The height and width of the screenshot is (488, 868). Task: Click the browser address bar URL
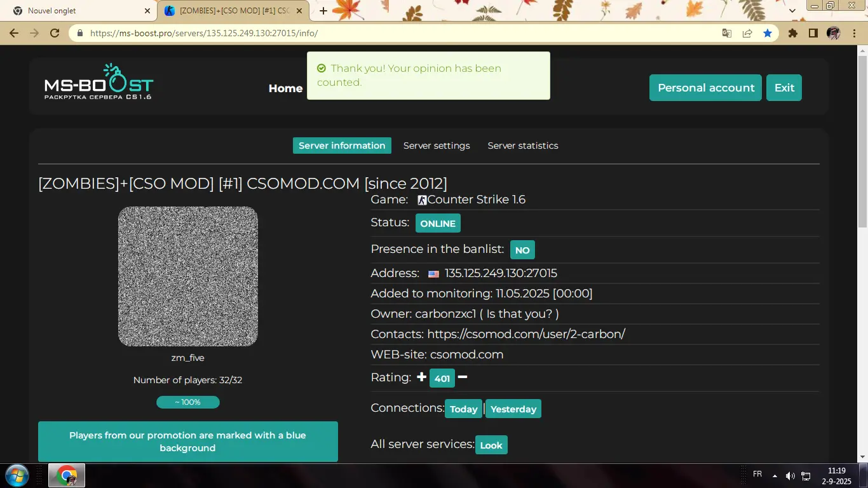coord(204,33)
